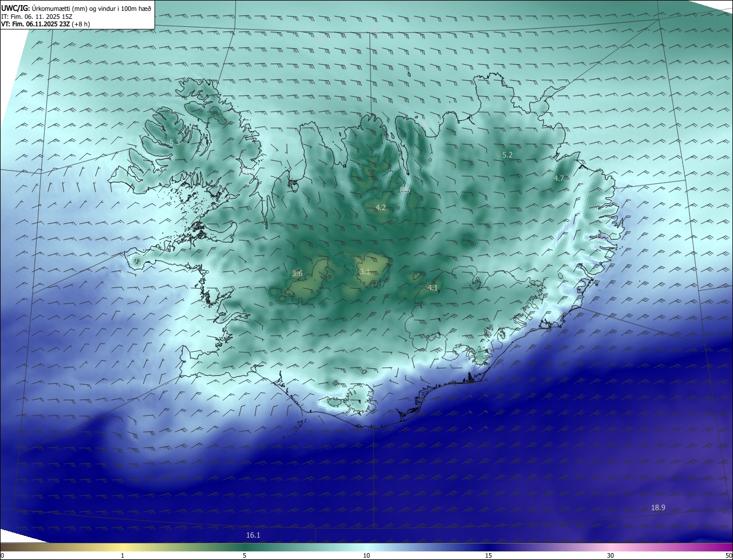Click the 'VT: Fim. 06.11.2025 23Z (+8 h)' line
733x560 pixels.
coord(46,24)
